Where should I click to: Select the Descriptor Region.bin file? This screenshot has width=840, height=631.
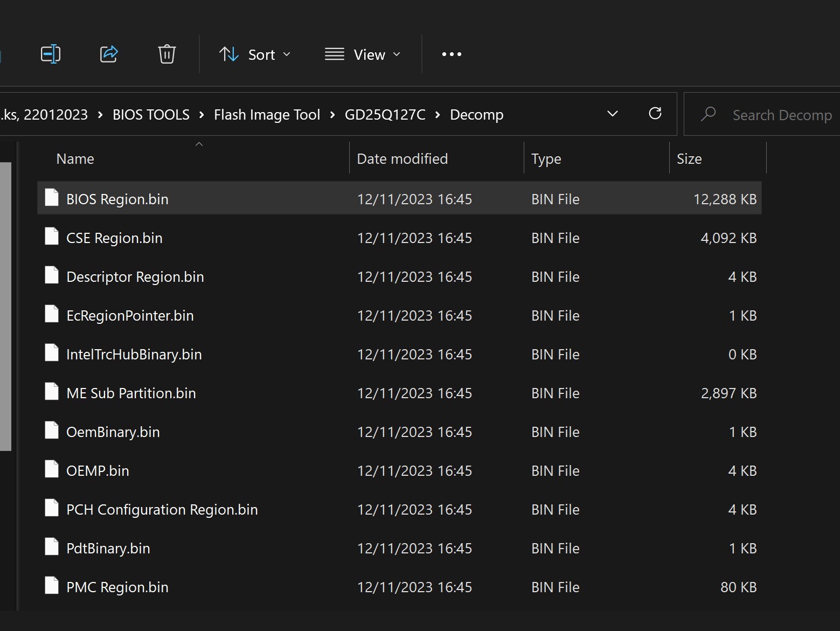click(x=135, y=277)
